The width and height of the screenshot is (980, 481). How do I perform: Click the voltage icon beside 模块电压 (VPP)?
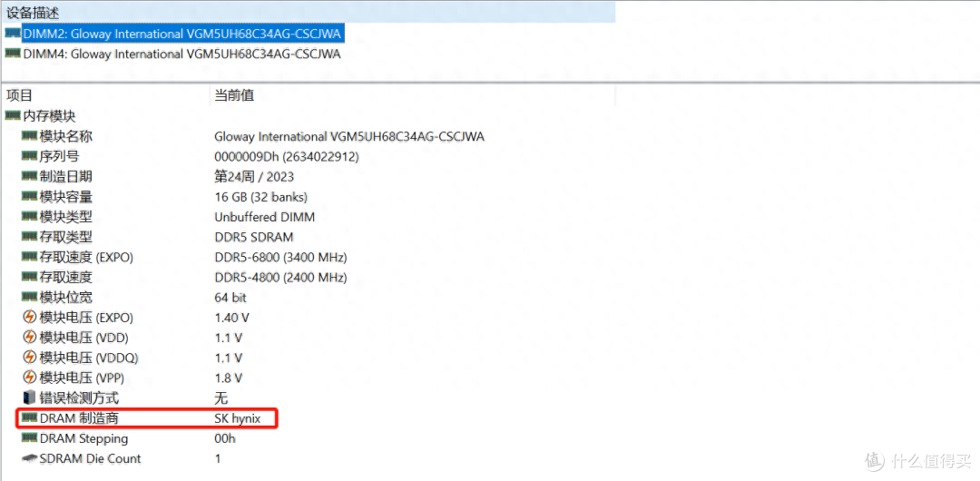coord(29,378)
